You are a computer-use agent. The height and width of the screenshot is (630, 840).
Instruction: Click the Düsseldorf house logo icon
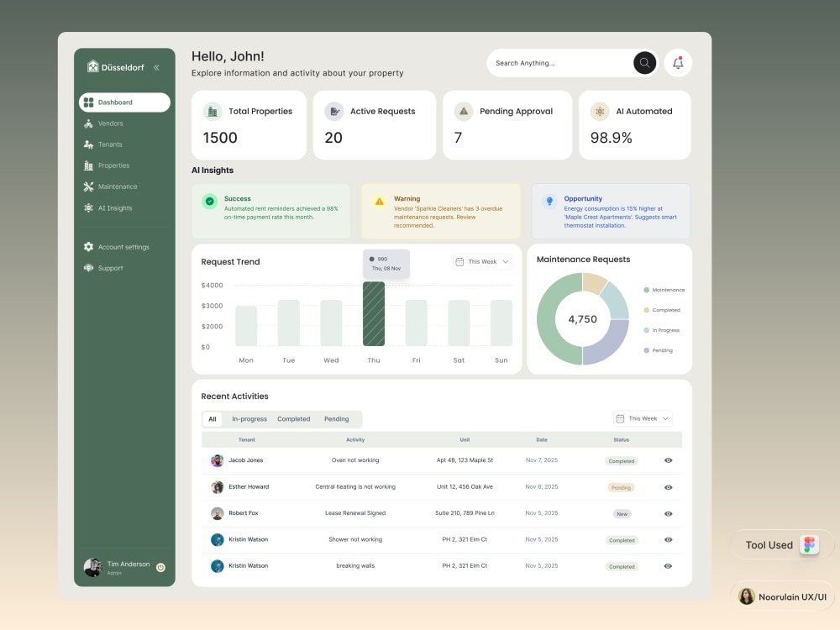93,66
